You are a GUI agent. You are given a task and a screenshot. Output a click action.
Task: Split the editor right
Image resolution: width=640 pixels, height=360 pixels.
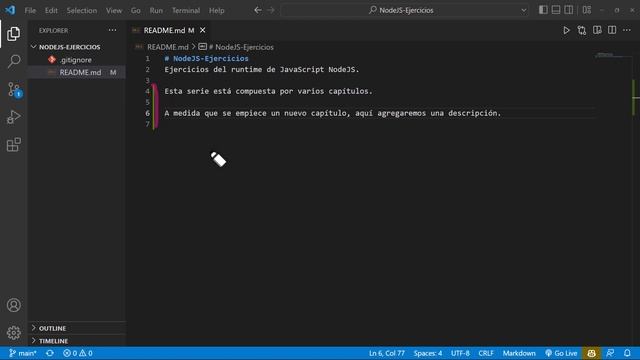612,30
